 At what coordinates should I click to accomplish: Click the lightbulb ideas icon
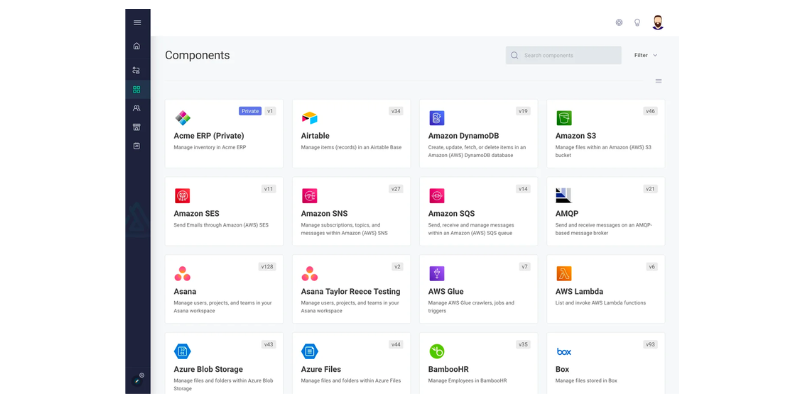[x=637, y=22]
